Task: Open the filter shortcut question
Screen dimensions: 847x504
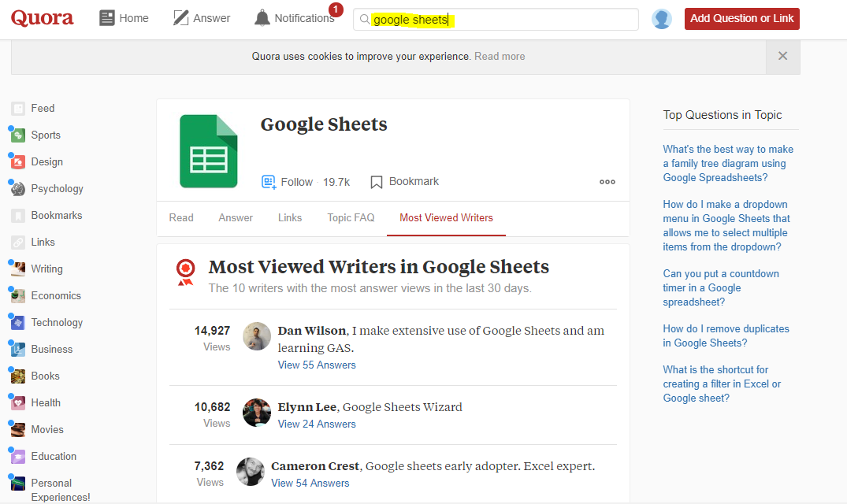Action: coord(723,384)
